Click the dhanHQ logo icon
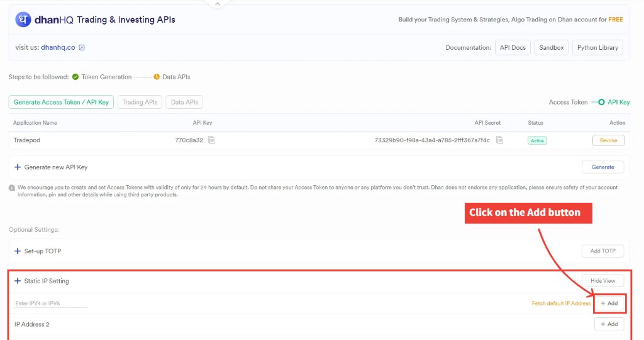 click(x=23, y=20)
